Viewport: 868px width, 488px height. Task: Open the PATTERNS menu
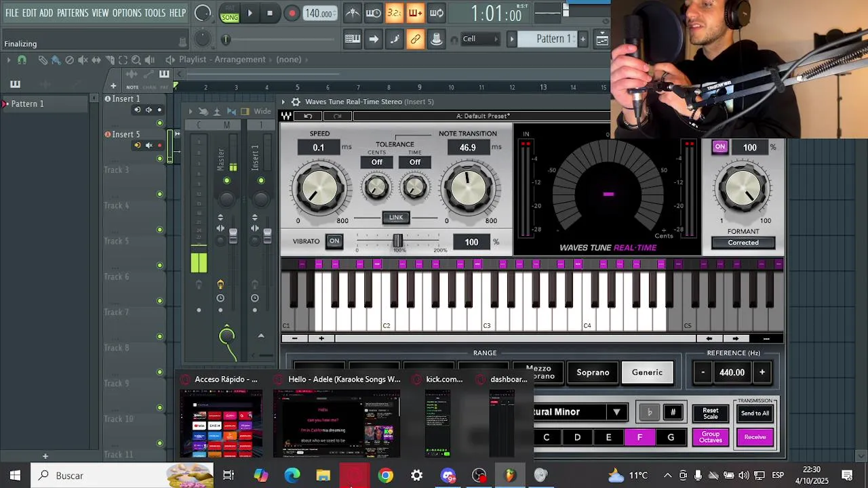coord(73,13)
